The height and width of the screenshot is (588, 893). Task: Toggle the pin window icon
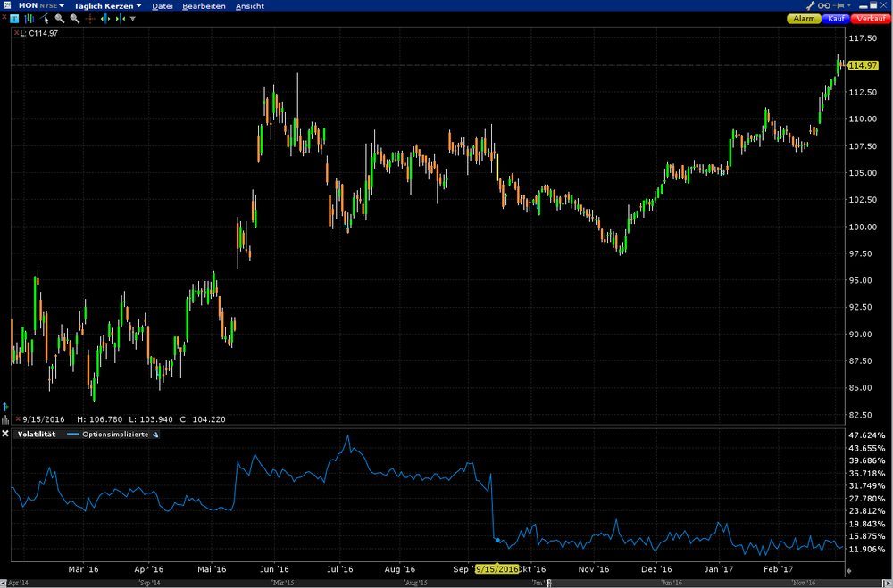[x=840, y=5]
